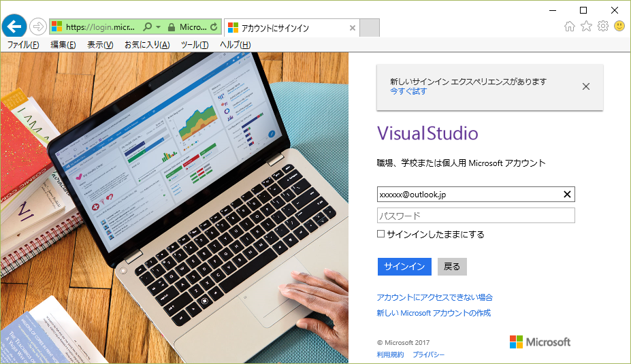Click the search magnifier icon in address bar
This screenshot has height=364, width=631.
point(148,27)
